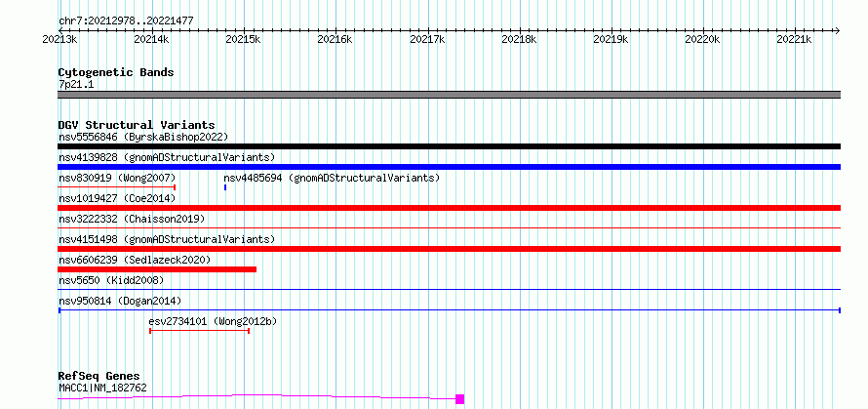868x409 pixels.
Task: Click the 20215k ruler tick label
Action: point(244,39)
